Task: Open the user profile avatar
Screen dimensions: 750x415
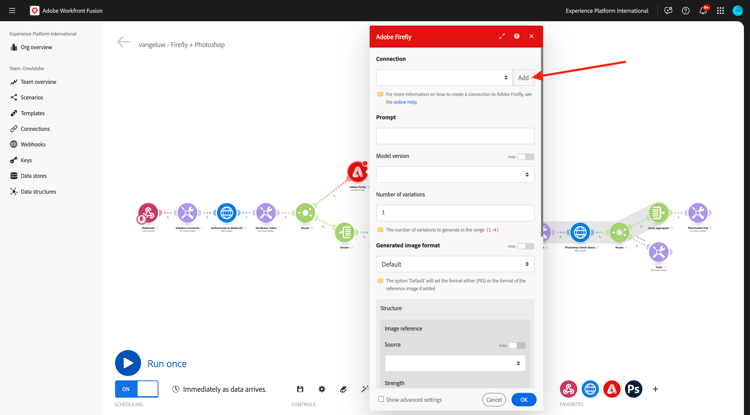Action: 738,11
